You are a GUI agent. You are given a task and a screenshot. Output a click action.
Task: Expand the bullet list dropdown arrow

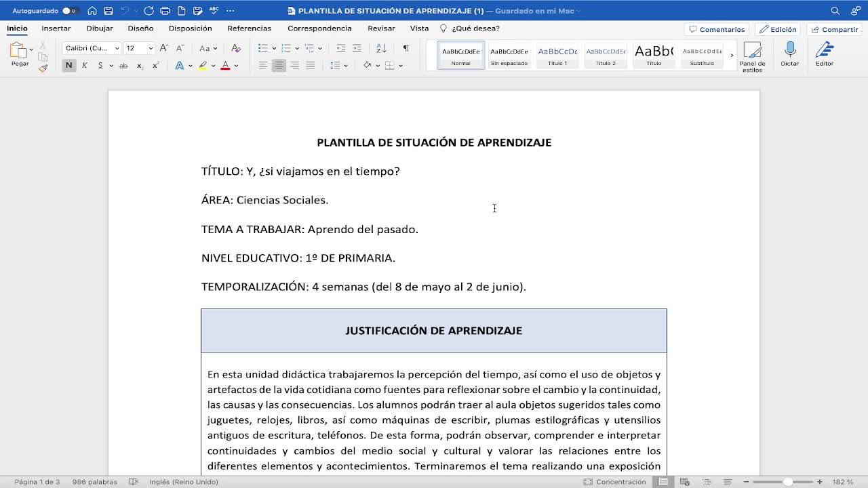pyautogui.click(x=274, y=48)
